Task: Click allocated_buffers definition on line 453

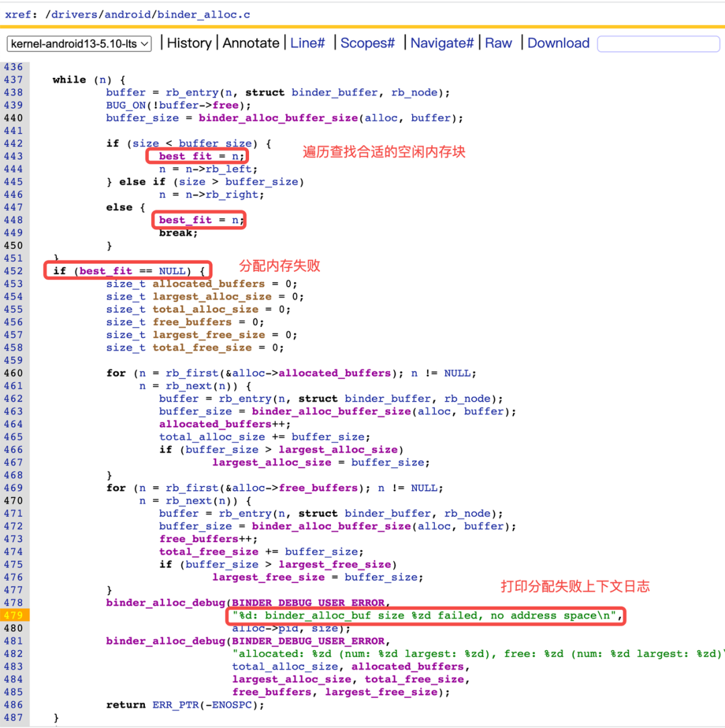Action: [x=209, y=283]
